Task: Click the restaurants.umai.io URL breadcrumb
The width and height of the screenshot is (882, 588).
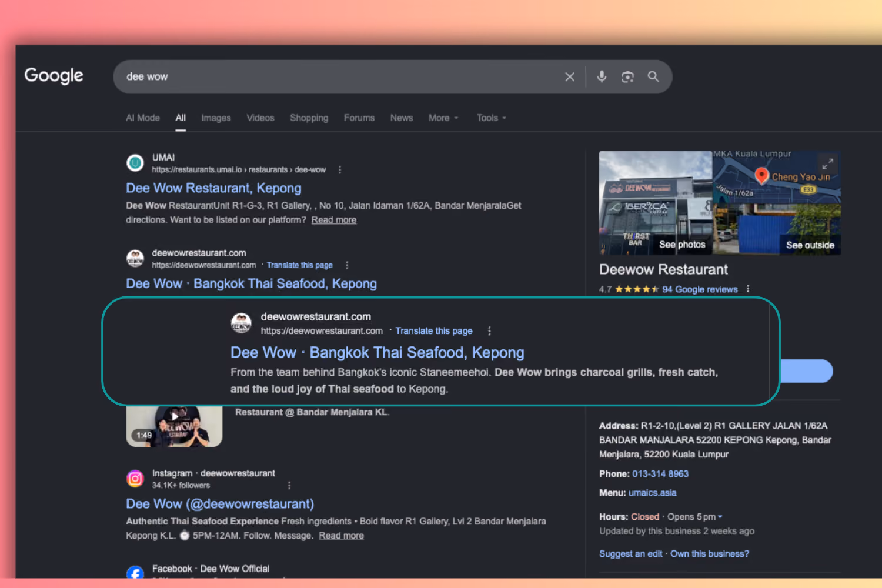Action: tap(239, 170)
